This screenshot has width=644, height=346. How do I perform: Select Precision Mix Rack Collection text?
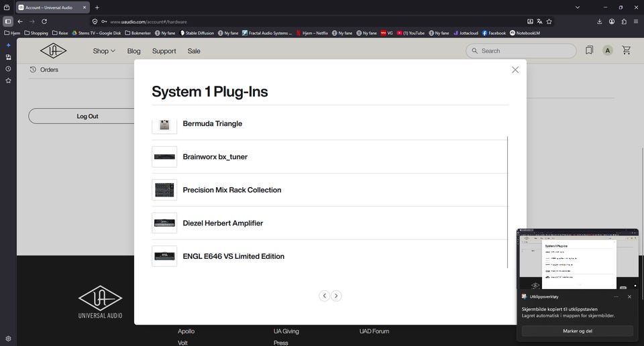(232, 190)
